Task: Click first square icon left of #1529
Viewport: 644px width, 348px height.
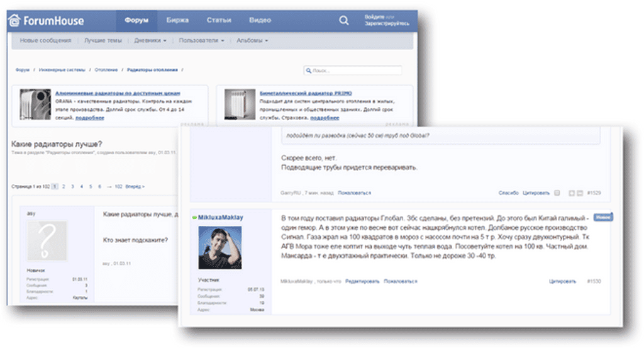Action: pyautogui.click(x=571, y=193)
